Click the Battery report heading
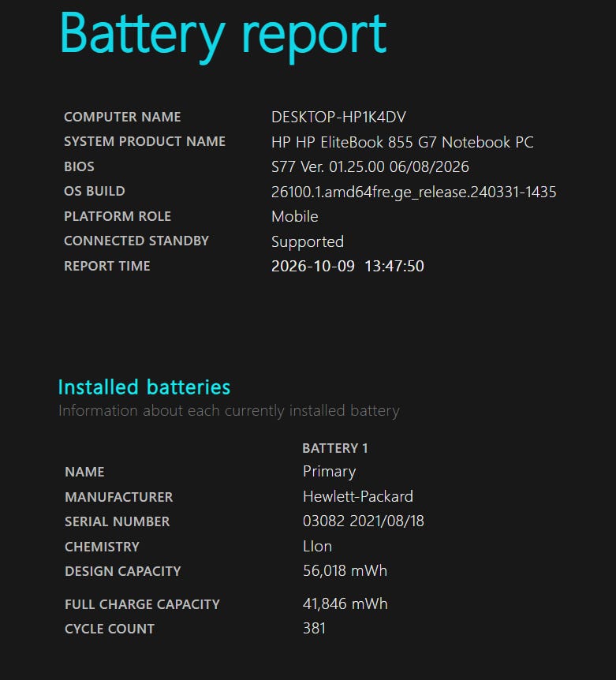 click(223, 36)
